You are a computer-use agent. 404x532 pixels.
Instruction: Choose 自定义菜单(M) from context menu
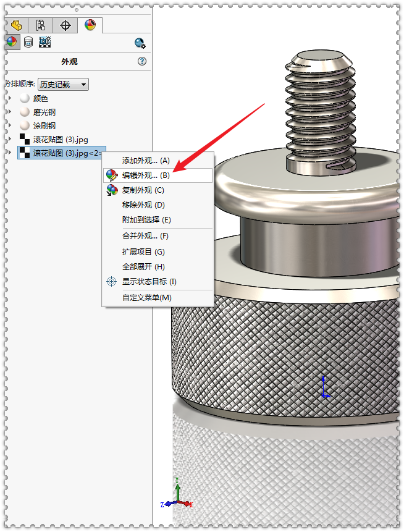point(158,298)
